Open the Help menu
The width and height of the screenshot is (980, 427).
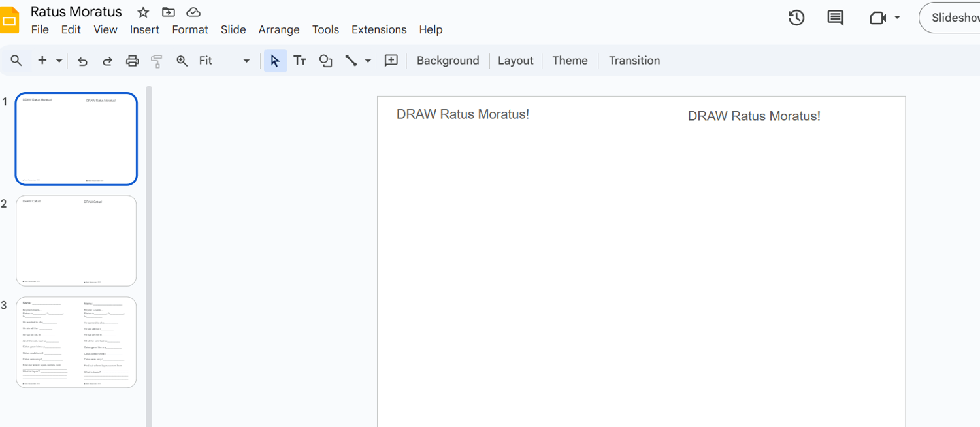[x=431, y=29]
